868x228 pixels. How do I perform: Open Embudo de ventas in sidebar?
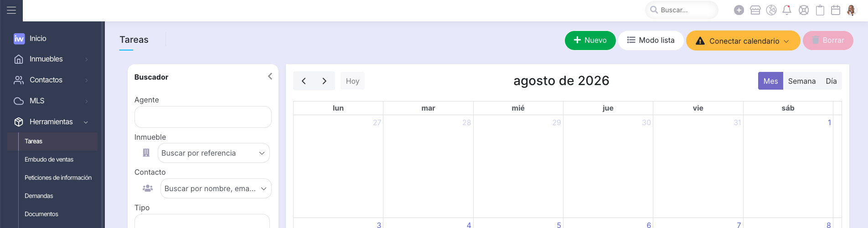click(x=49, y=159)
